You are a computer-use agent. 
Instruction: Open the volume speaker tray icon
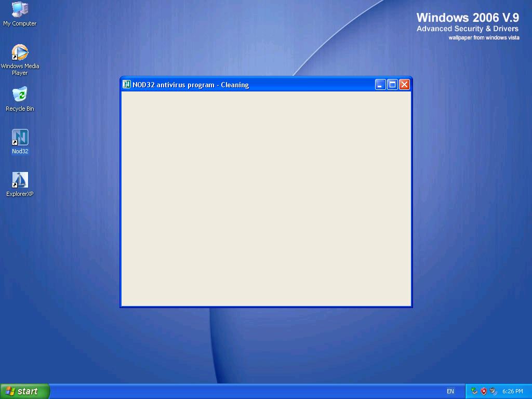coord(493,391)
